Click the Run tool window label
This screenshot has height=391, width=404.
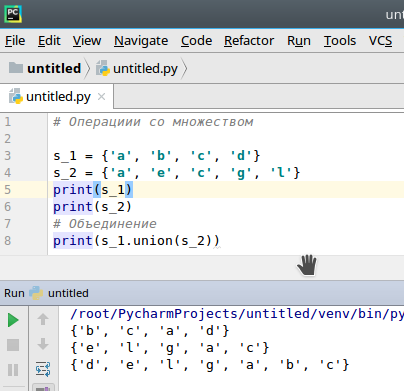point(14,293)
